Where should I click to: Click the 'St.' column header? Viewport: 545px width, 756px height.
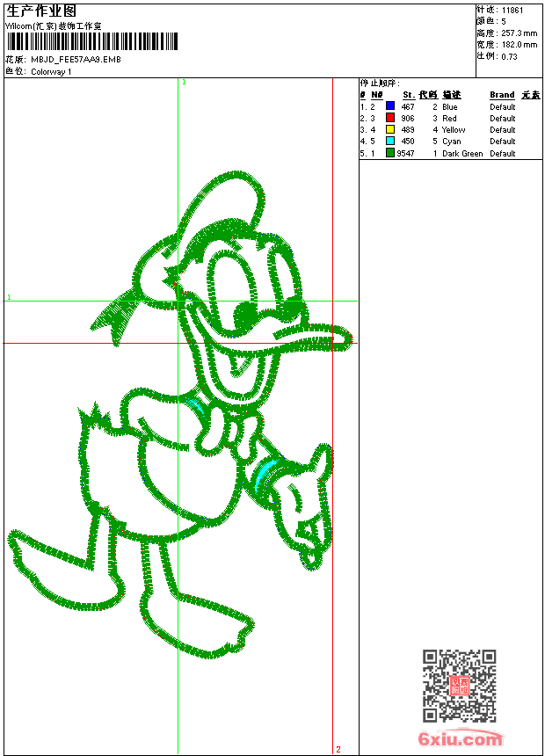click(409, 95)
